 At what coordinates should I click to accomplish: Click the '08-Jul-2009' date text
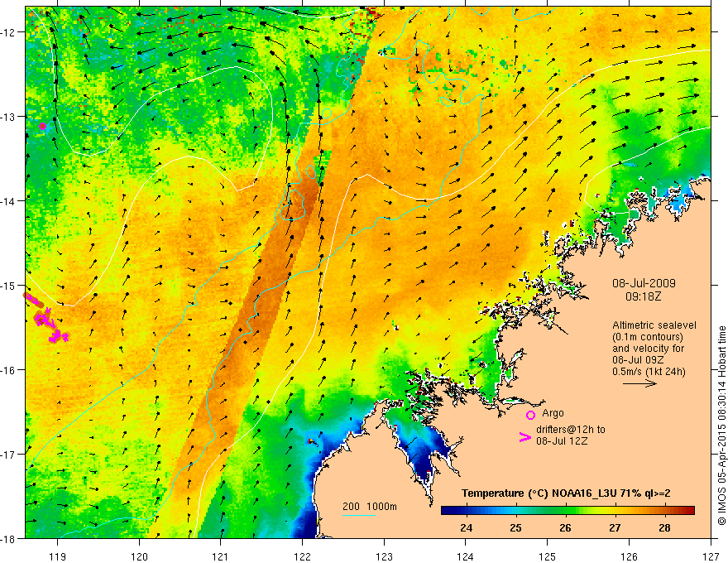click(x=644, y=283)
